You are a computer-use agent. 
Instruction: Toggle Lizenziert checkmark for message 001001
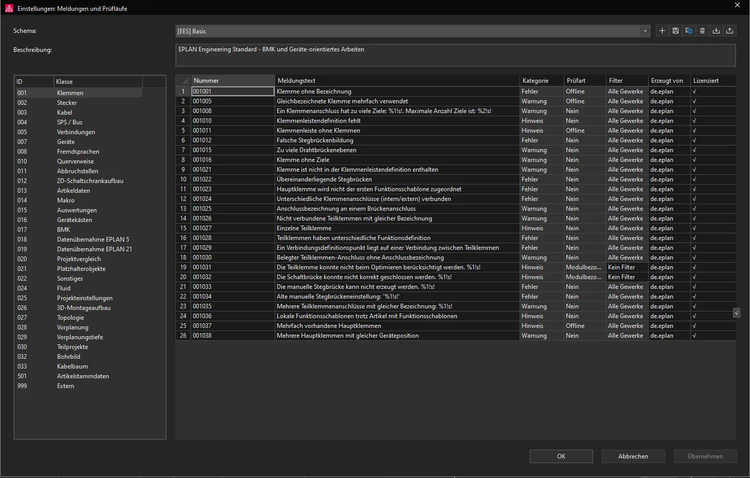tap(694, 91)
